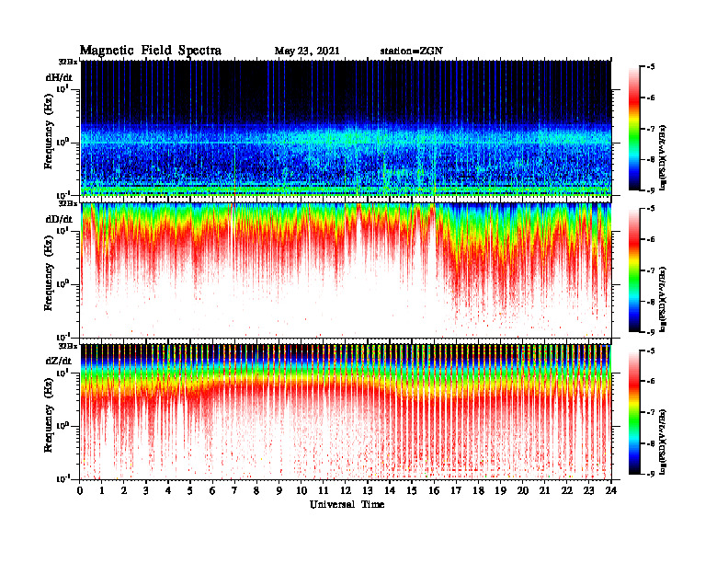Click the "-9" tick on dZ/dt color bar
Viewport: 728px width, 563px height.
point(650,474)
